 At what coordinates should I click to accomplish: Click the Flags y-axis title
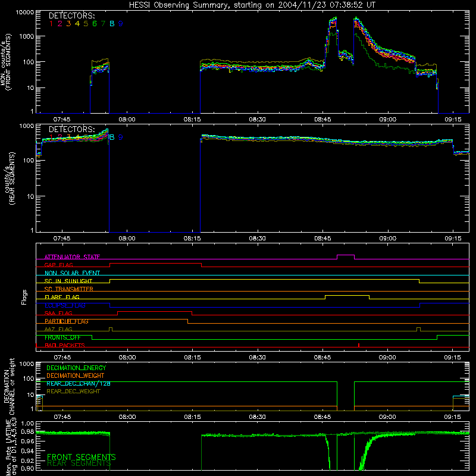[x=24, y=297]
